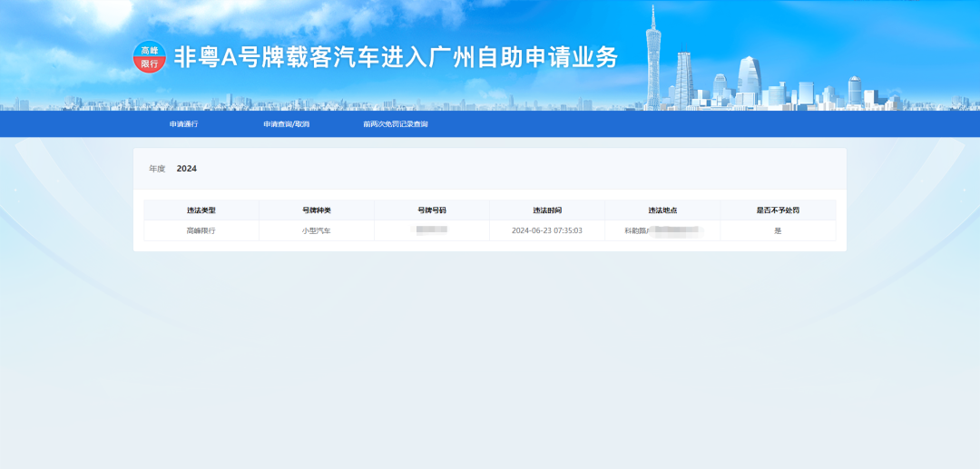Click the 号牌种类 column header
The image size is (980, 469).
pyautogui.click(x=317, y=210)
